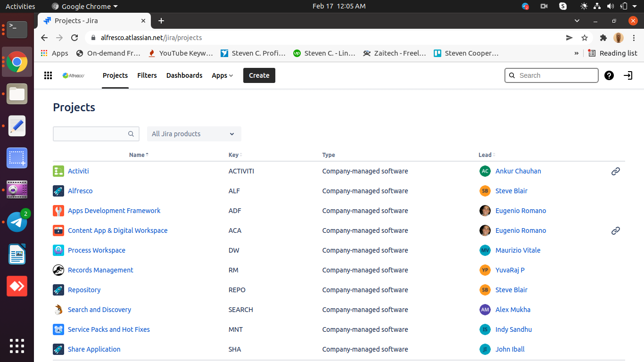
Task: Reload the page with Chrome refresh icon
Action: (x=74, y=38)
